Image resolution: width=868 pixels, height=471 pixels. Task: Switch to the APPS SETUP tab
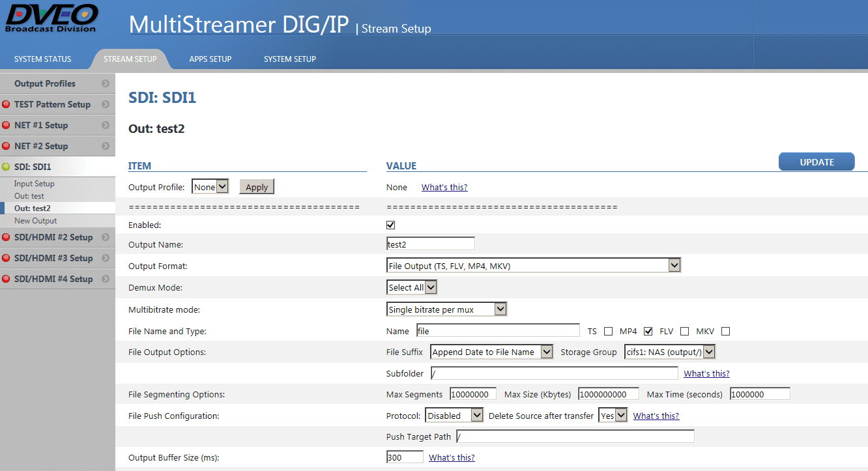210,59
